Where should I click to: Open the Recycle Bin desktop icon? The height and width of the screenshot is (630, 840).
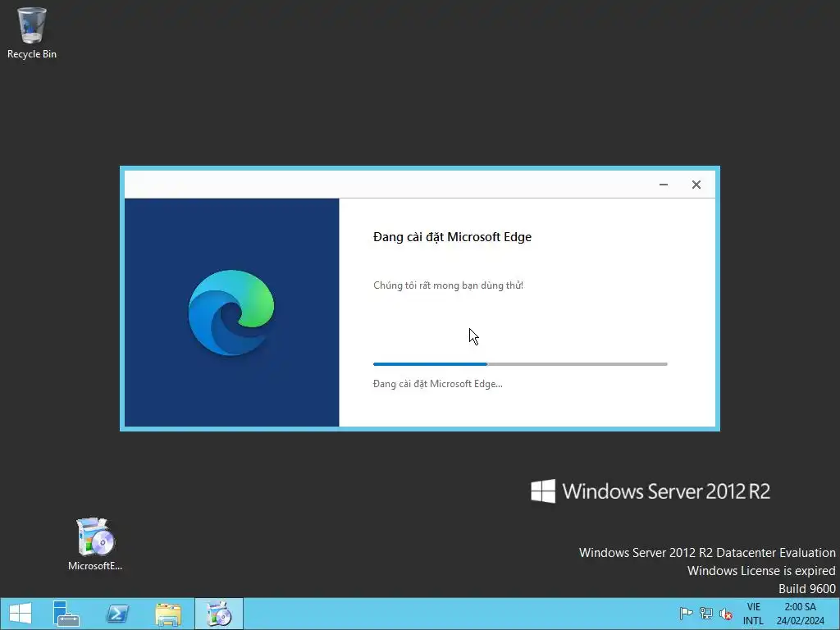click(x=32, y=32)
